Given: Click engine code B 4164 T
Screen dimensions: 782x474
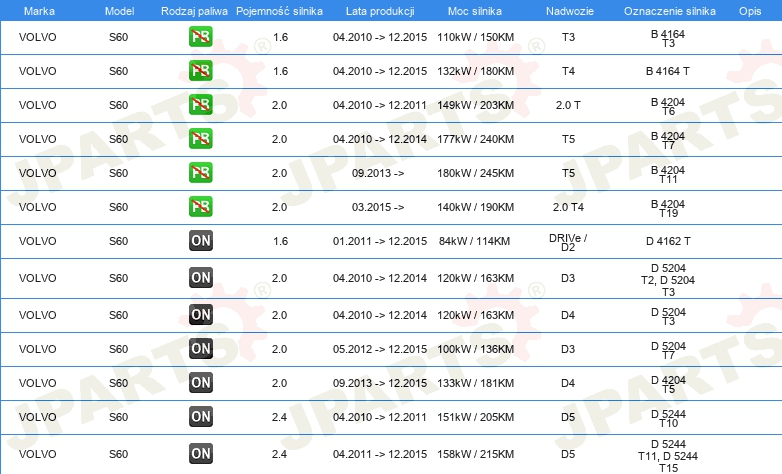Looking at the screenshot, I should pos(668,71).
